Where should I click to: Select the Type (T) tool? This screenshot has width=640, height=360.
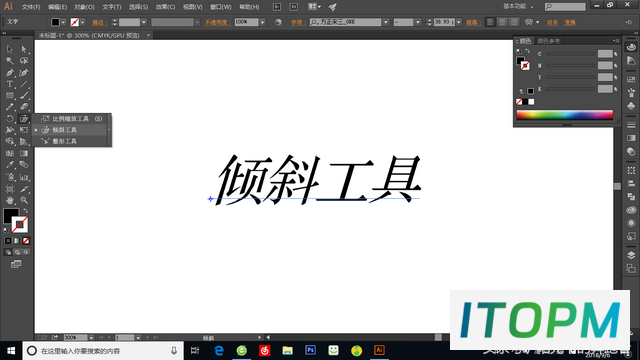pyautogui.click(x=10, y=84)
